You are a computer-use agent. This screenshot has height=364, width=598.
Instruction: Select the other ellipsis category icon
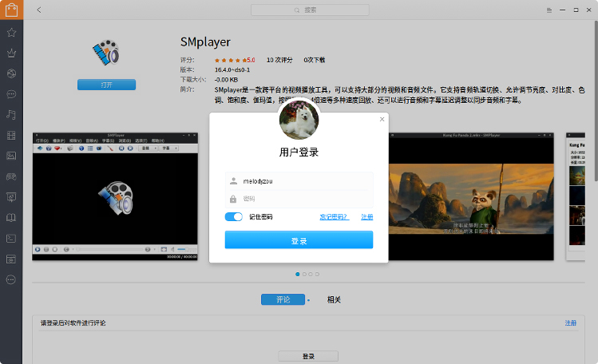click(x=11, y=279)
